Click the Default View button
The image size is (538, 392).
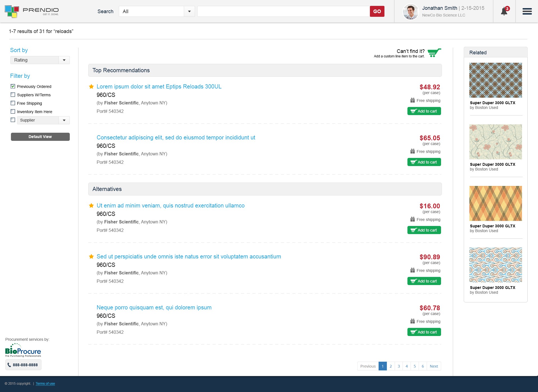(40, 137)
